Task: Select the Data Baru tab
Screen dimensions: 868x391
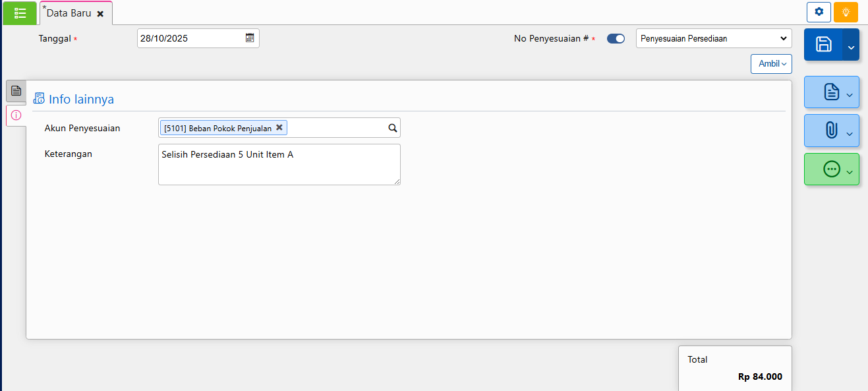Action: click(69, 13)
